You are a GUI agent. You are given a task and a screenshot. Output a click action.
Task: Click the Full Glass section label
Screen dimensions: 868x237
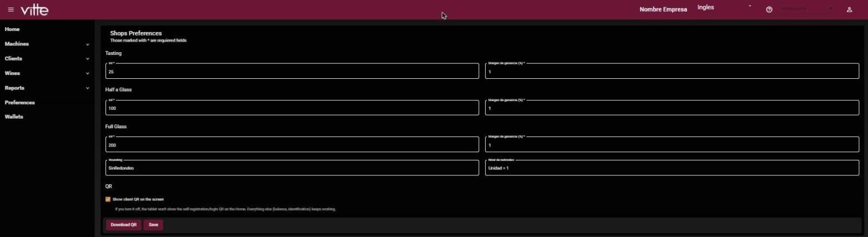pos(116,127)
